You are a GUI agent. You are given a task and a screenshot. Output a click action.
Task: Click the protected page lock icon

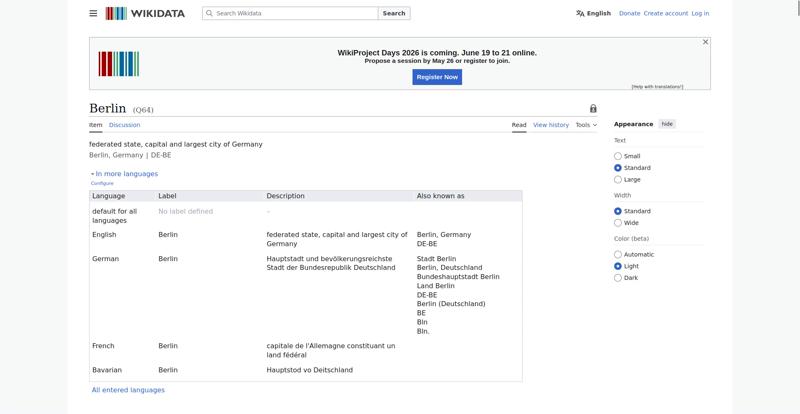click(x=593, y=108)
